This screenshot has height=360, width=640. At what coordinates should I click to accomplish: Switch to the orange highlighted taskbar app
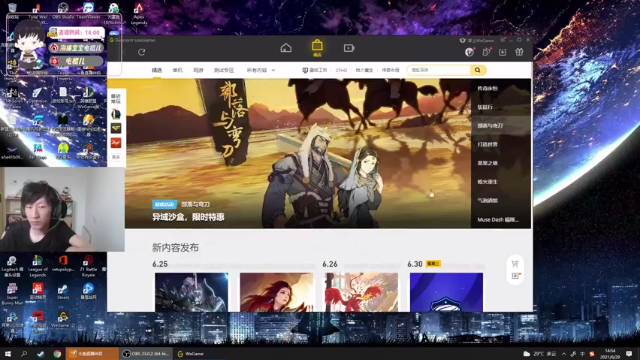point(92,354)
